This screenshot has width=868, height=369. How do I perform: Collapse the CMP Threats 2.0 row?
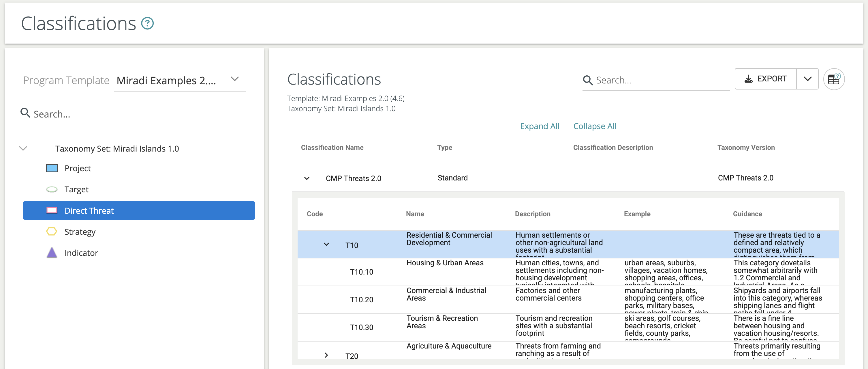point(307,178)
